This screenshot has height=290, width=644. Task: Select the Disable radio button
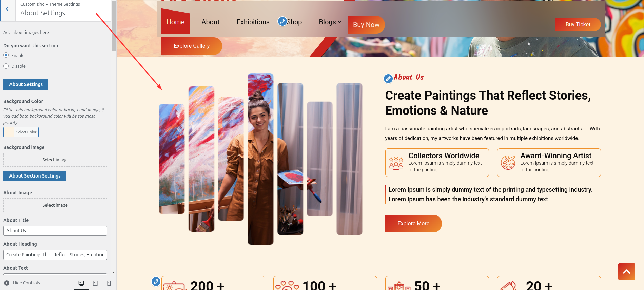click(6, 66)
